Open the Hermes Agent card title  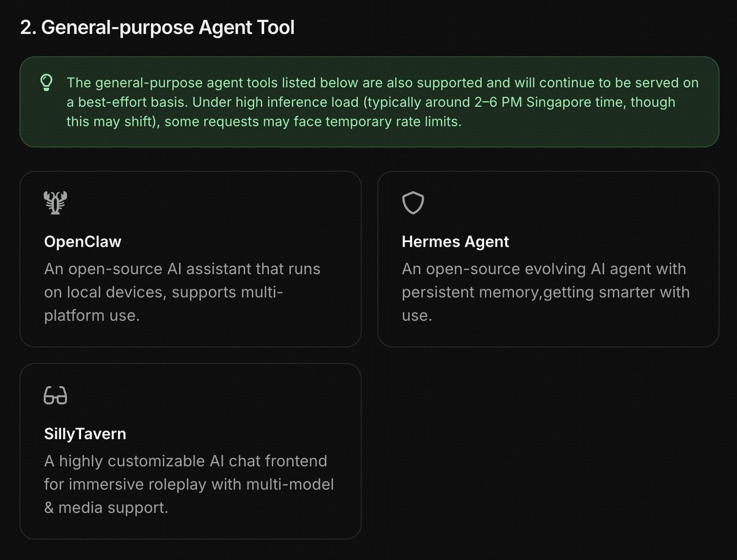(455, 242)
